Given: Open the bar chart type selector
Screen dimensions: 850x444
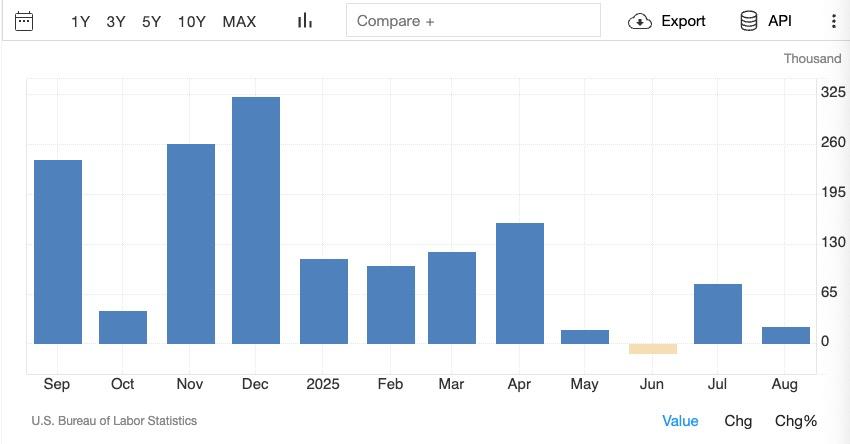Looking at the screenshot, I should point(305,21).
